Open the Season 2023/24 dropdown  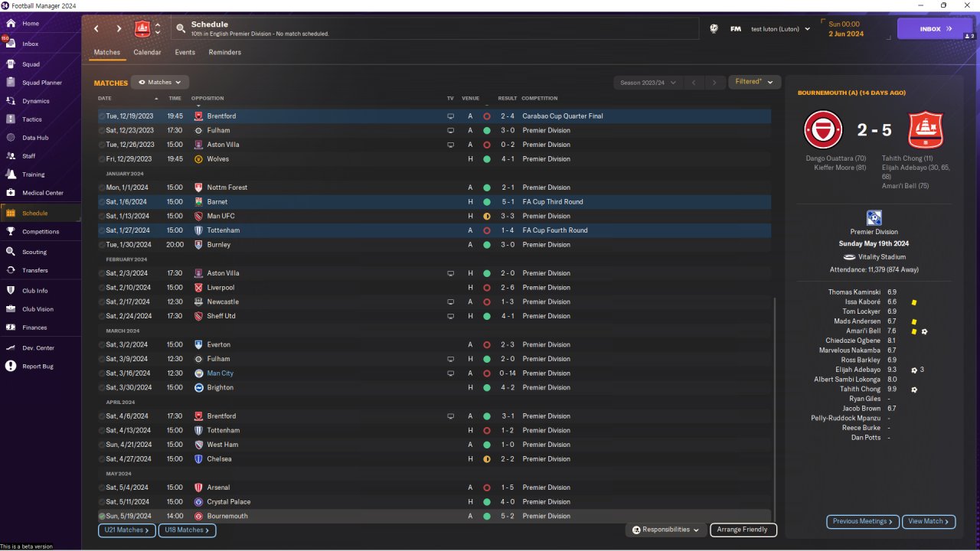(647, 83)
